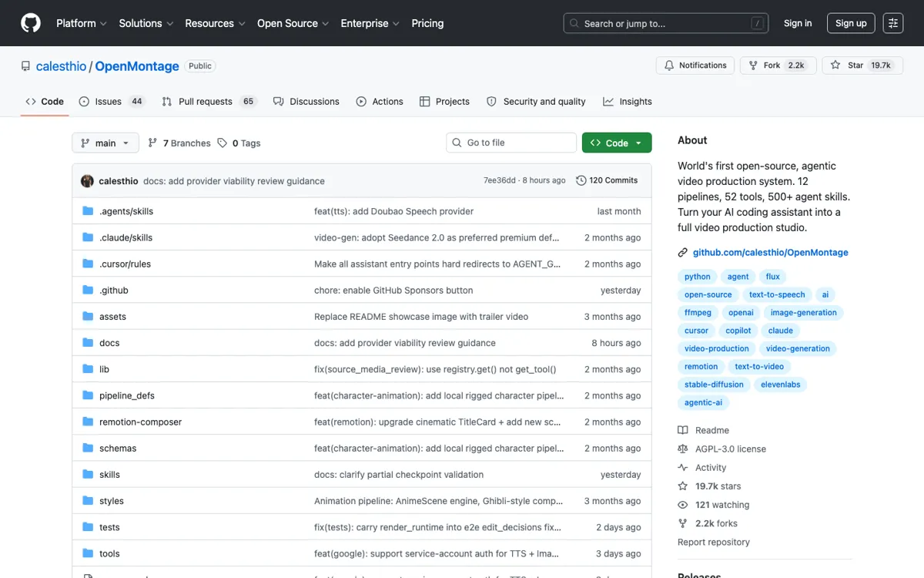
Task: Open the styles folder
Action: coord(112,501)
